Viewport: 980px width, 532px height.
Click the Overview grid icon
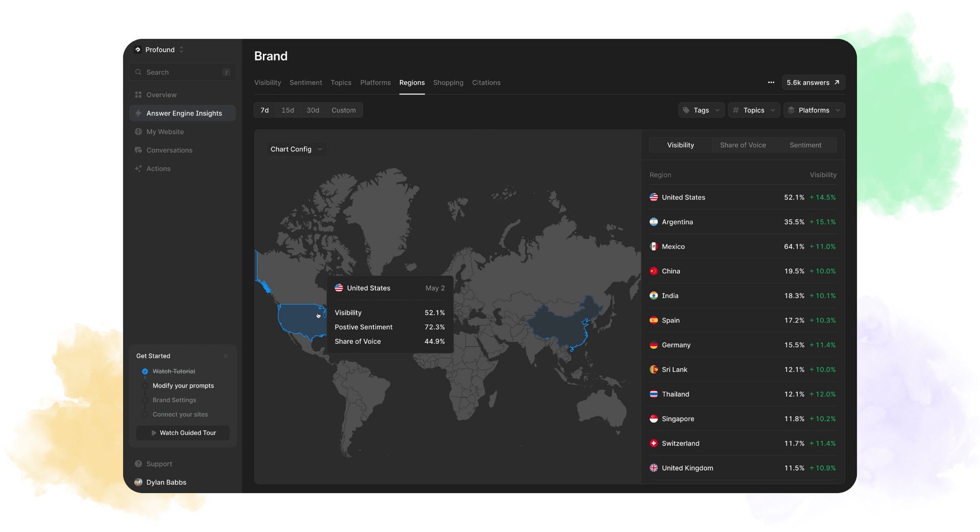tap(138, 95)
